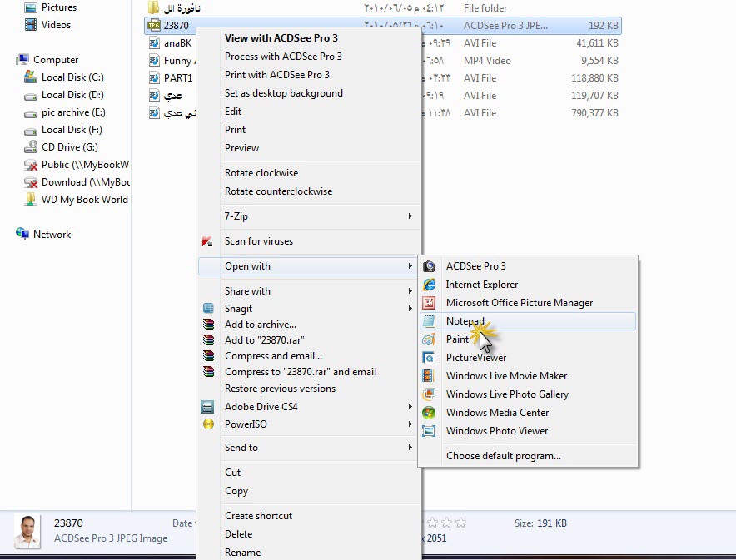Click the ACDSee Pro 3 icon in submenu
Viewport: 736px width, 560px height.
click(x=429, y=266)
